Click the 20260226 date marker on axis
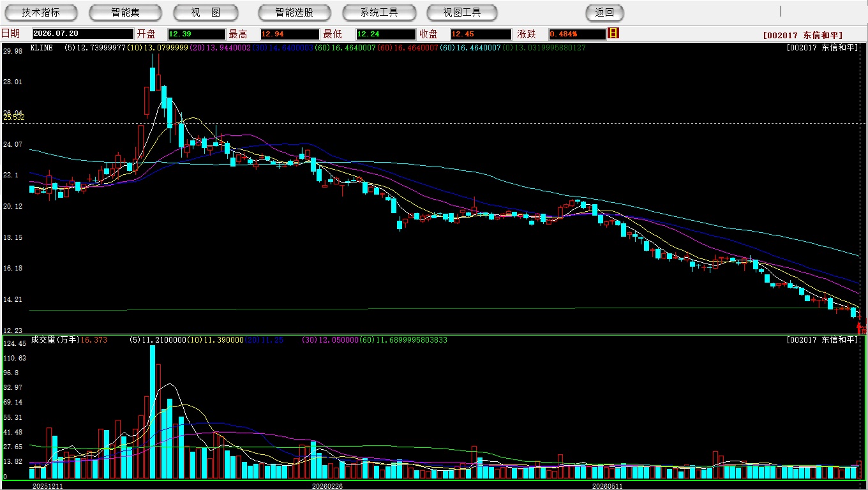Screen dimensions: 868x490 tap(327, 486)
